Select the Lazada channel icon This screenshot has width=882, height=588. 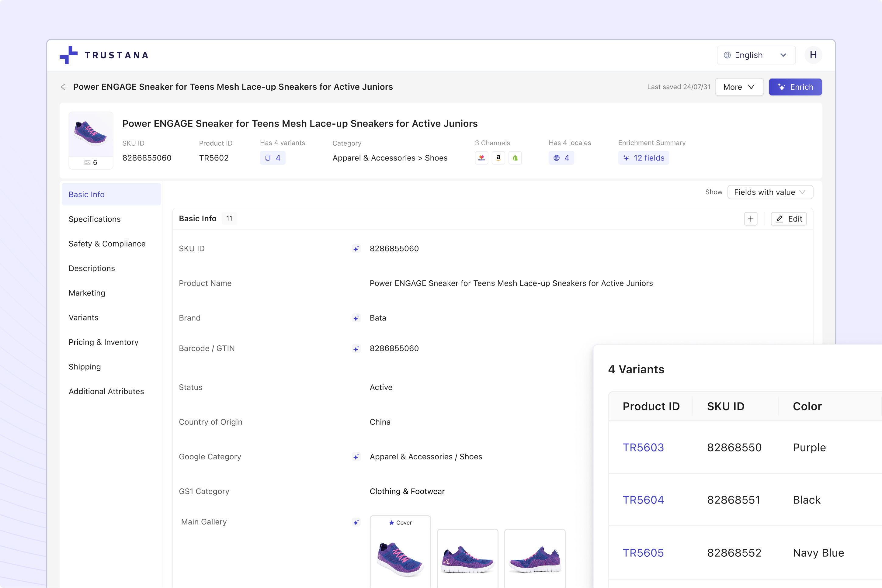481,158
